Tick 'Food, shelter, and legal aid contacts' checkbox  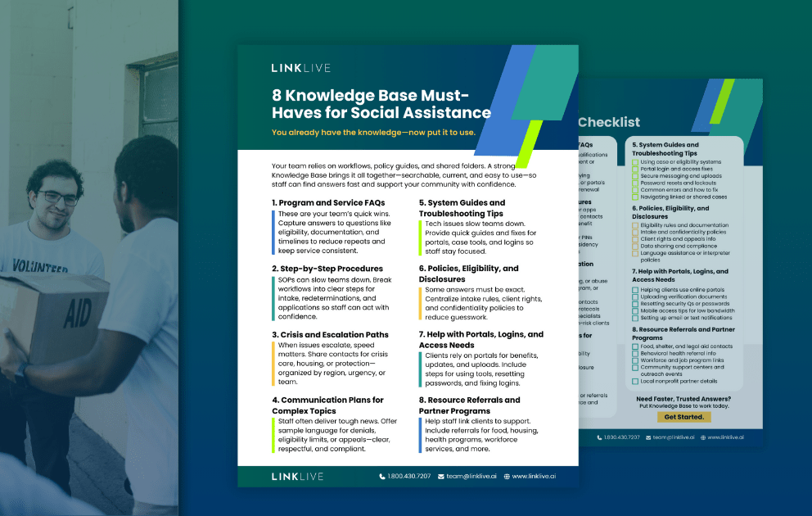coord(635,346)
